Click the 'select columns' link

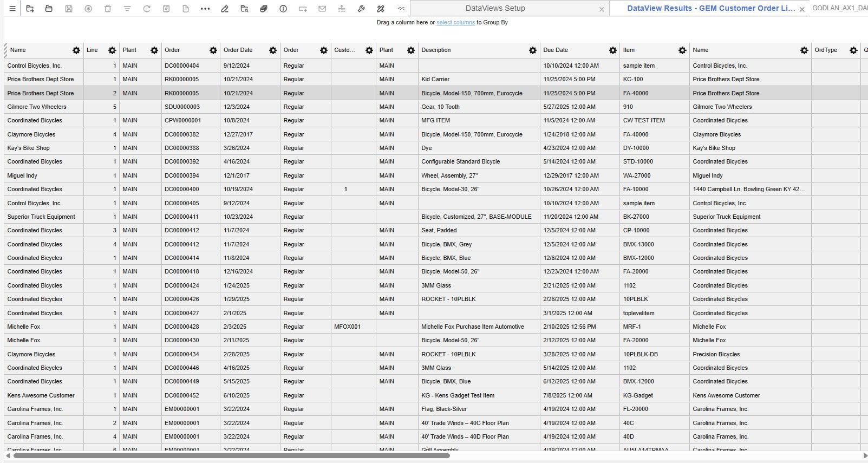coord(455,23)
